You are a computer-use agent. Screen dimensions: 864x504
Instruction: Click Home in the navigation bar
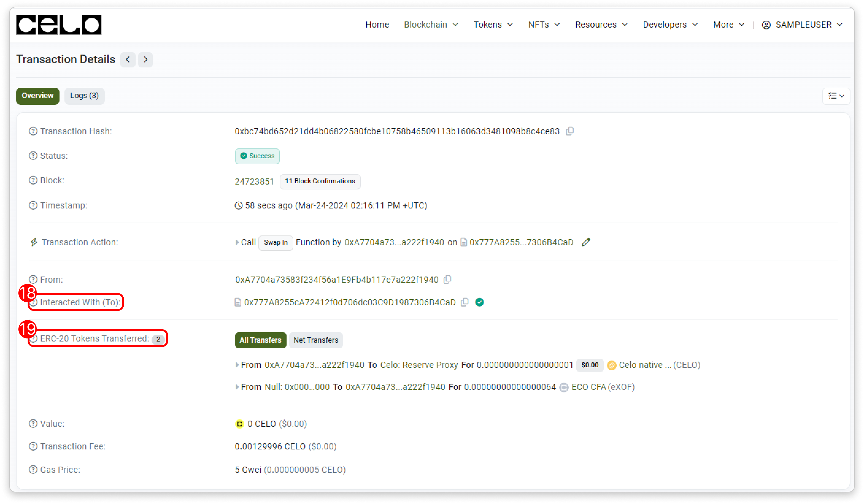(377, 25)
